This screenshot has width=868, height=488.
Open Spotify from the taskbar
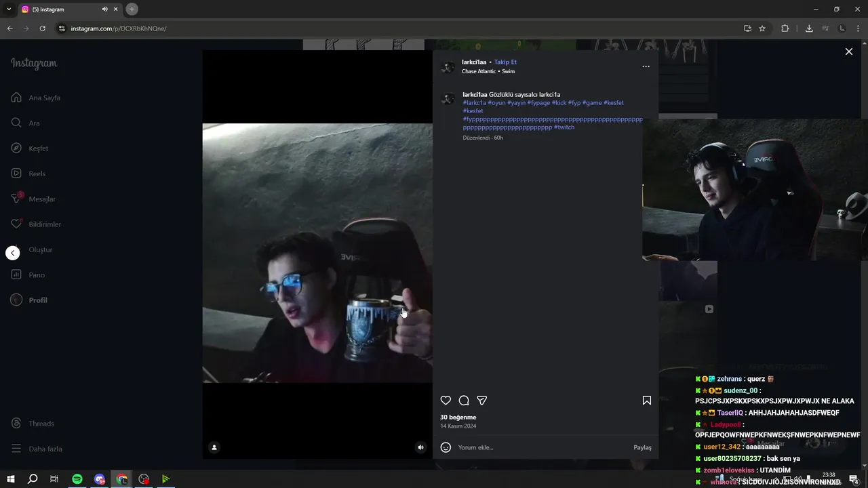point(77,479)
